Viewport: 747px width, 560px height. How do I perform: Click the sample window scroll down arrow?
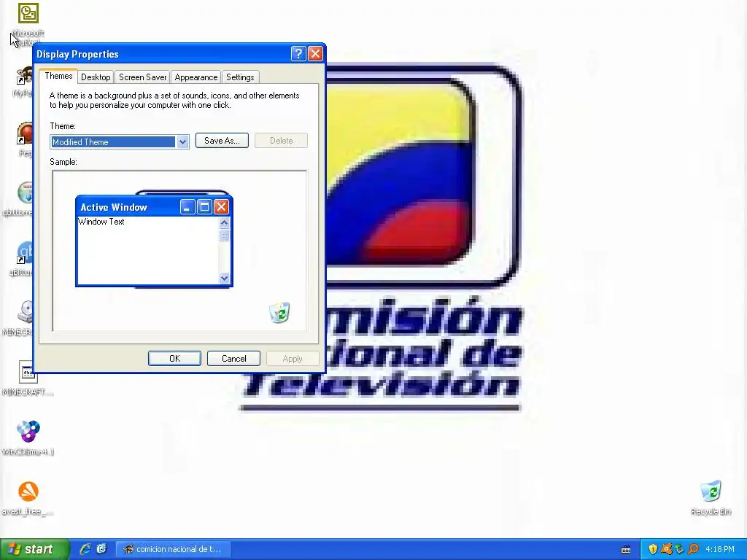click(x=224, y=278)
